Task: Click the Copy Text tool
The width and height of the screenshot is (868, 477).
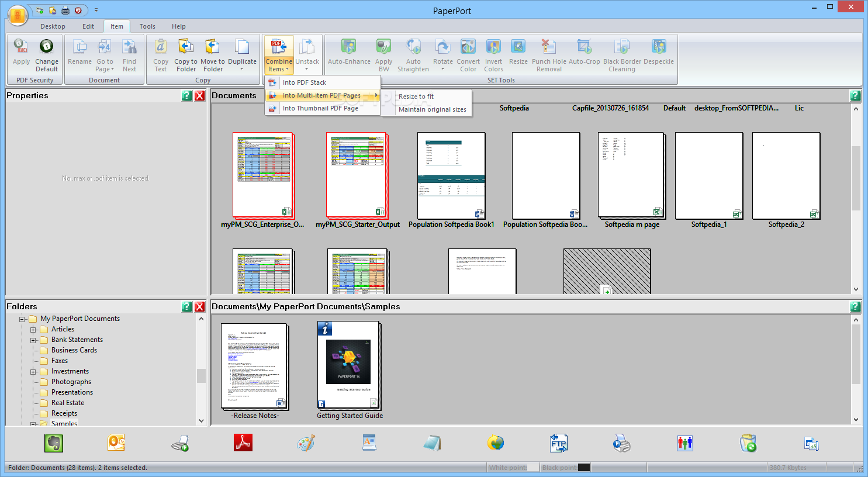Action: [x=161, y=55]
